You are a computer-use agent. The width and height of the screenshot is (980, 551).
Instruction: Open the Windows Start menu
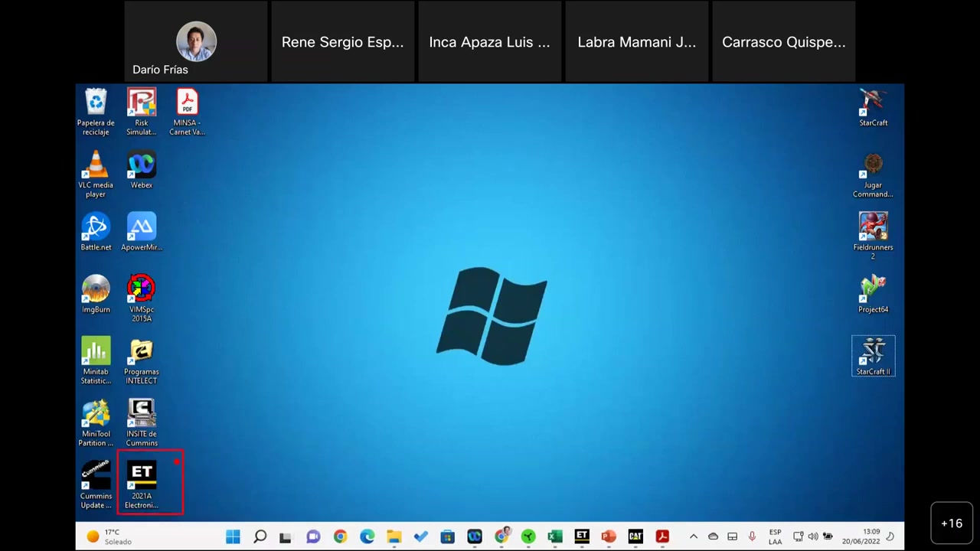point(233,536)
